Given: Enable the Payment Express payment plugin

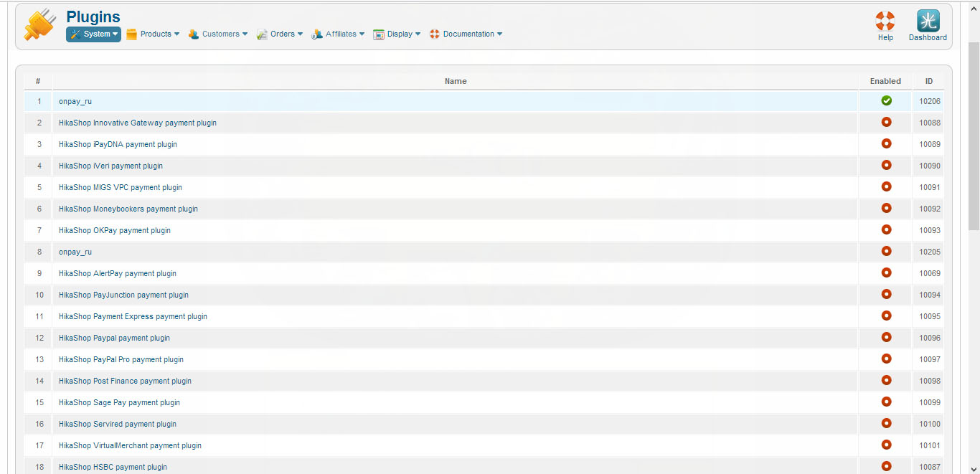Looking at the screenshot, I should click(x=886, y=316).
